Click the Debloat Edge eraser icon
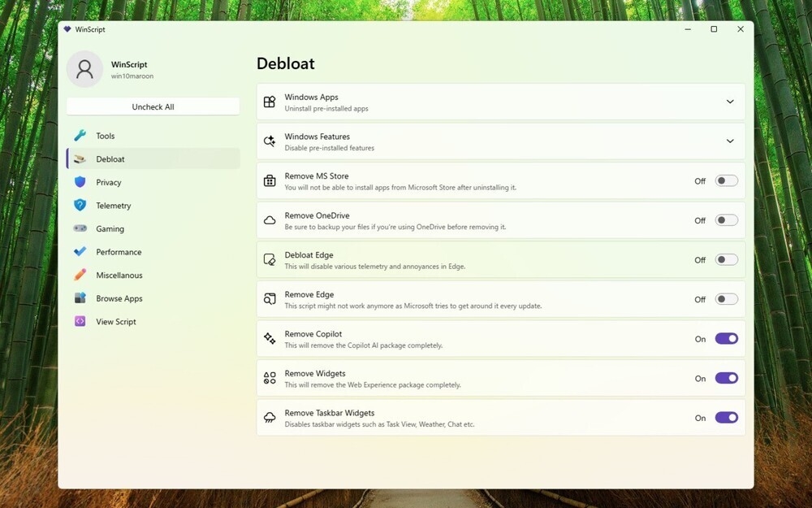812x508 pixels. coord(270,260)
